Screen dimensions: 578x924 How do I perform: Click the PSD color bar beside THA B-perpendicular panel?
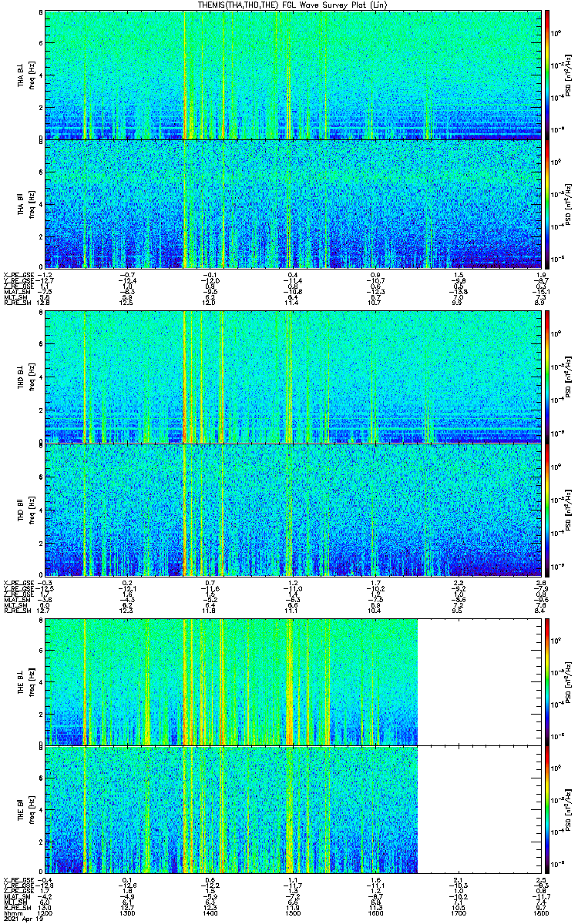(548, 75)
